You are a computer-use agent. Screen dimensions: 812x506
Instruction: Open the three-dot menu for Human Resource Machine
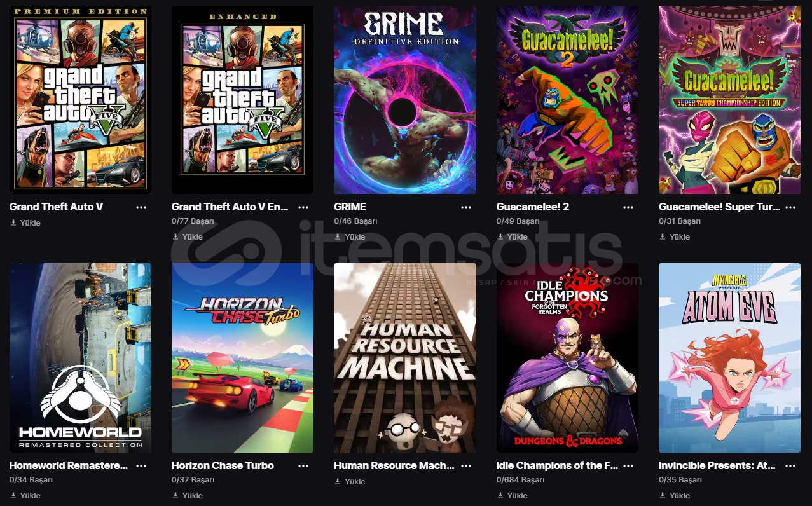point(466,466)
